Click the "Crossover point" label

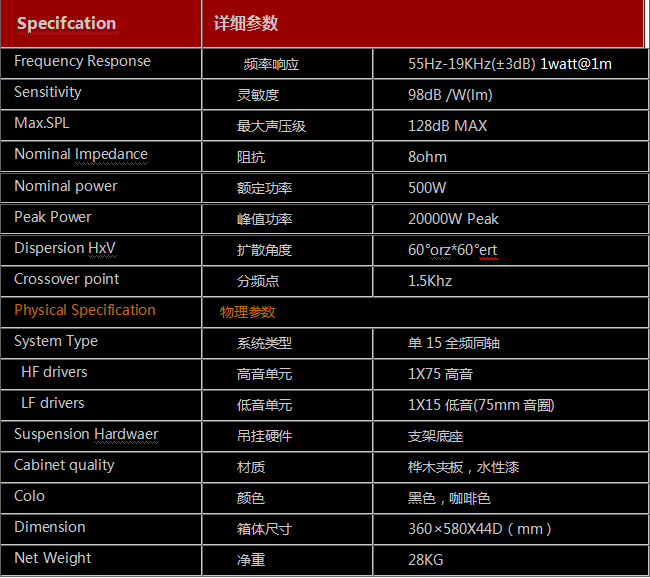66,279
